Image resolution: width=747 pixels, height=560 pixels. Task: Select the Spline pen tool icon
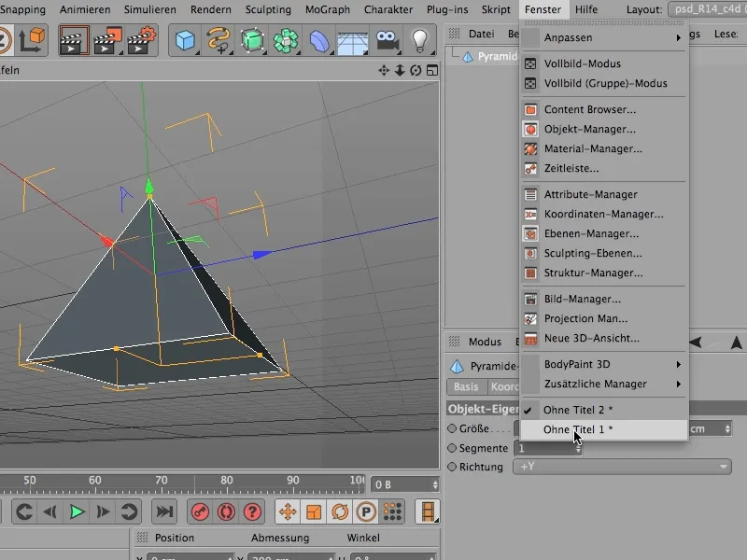tap(218, 41)
